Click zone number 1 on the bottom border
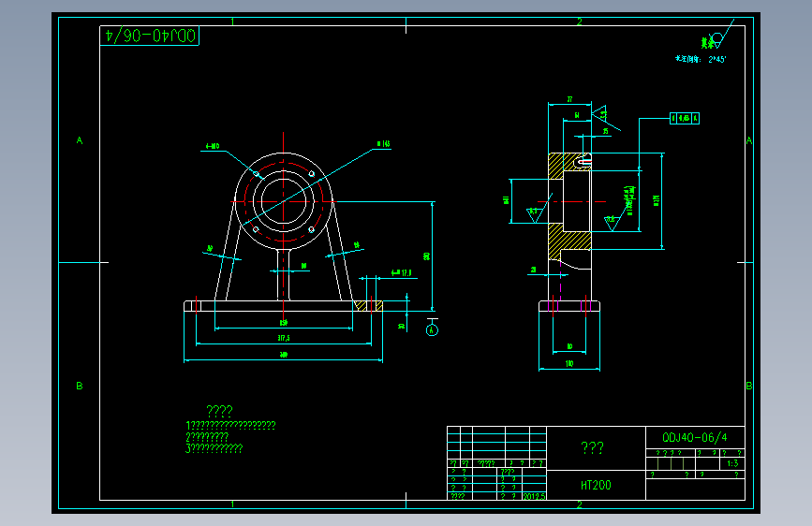The image size is (812, 526). (x=232, y=504)
